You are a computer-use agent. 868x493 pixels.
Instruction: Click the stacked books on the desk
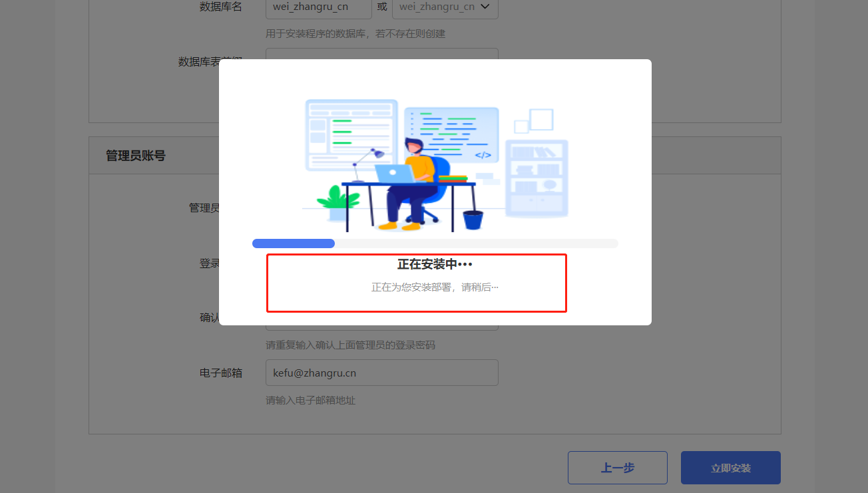tap(453, 178)
